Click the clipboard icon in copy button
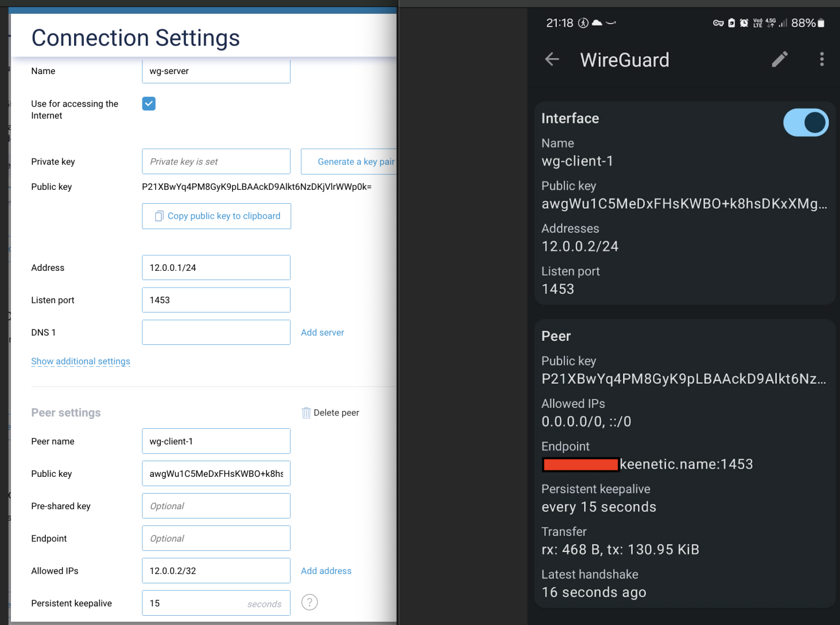The height and width of the screenshot is (625, 840). click(159, 216)
